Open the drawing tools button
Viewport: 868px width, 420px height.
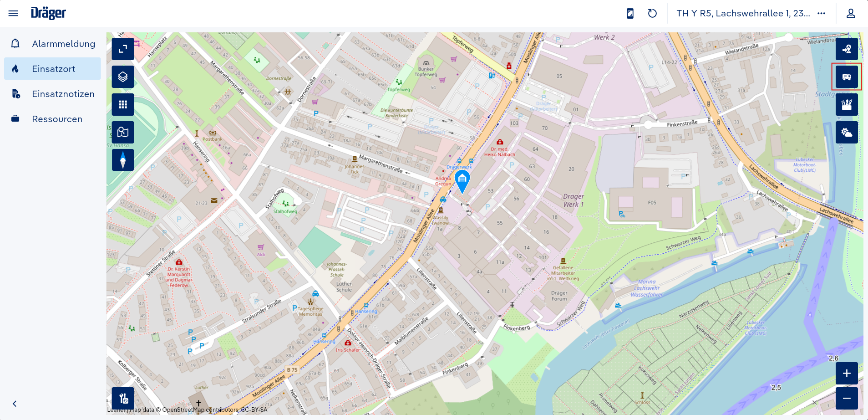click(x=847, y=105)
